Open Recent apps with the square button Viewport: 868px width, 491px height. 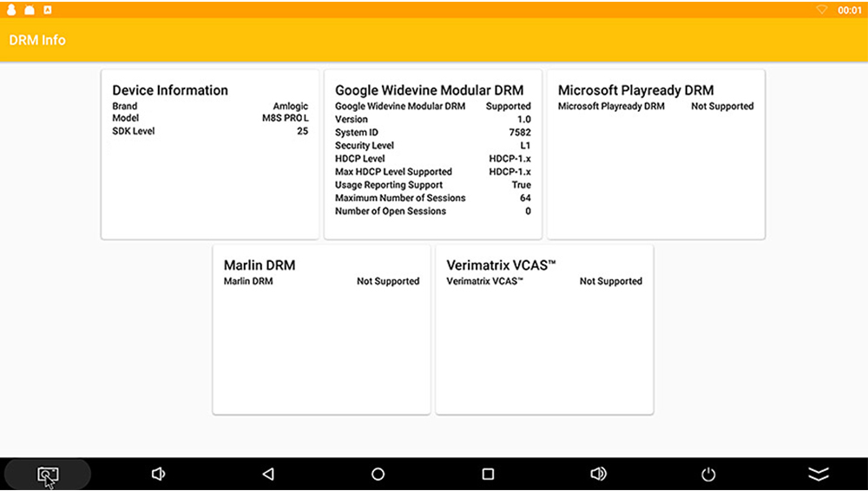[488, 475]
